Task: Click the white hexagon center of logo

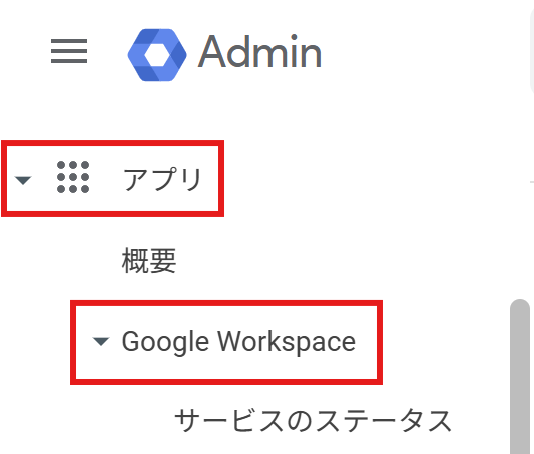Action: tap(157, 55)
